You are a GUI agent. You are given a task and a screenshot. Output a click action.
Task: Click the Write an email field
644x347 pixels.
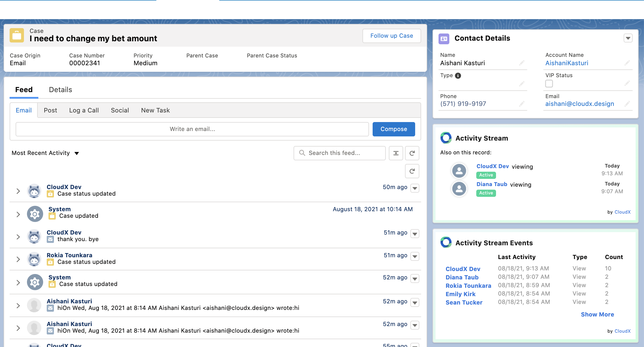(x=192, y=129)
